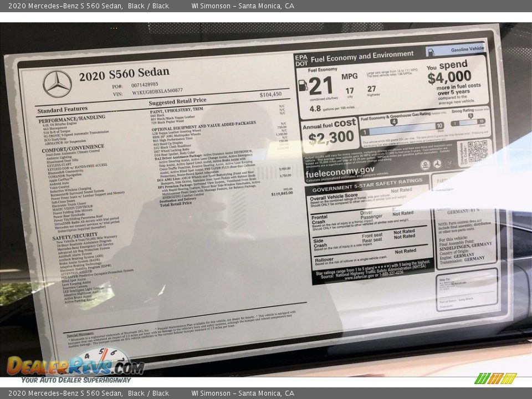The image size is (532, 399).
Task: Click 'Burmester Surround Sound System' feature
Action: coord(77,193)
